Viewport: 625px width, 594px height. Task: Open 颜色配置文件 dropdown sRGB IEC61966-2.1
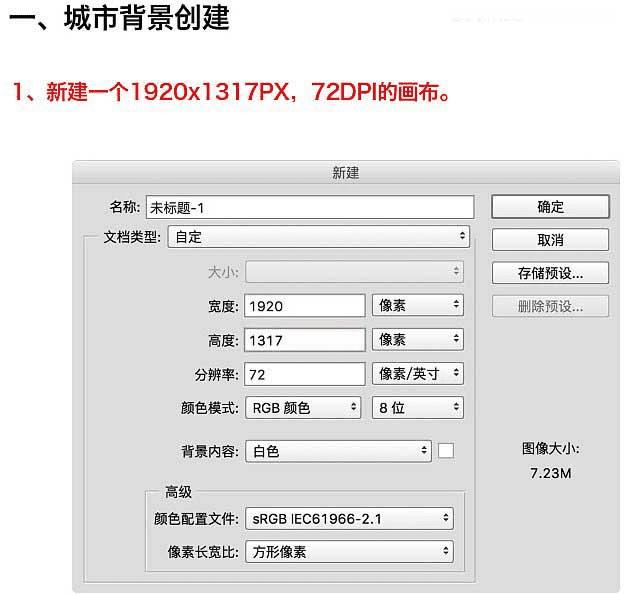pyautogui.click(x=350, y=518)
